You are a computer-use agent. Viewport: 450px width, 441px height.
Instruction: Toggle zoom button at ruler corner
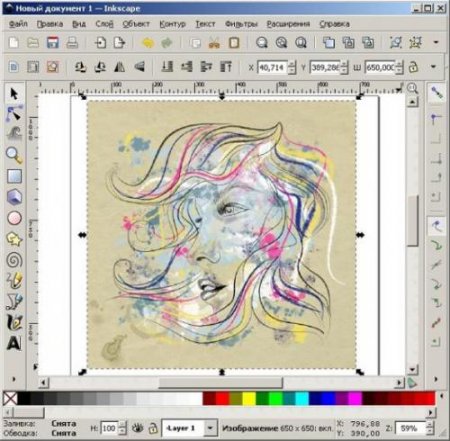point(413,88)
